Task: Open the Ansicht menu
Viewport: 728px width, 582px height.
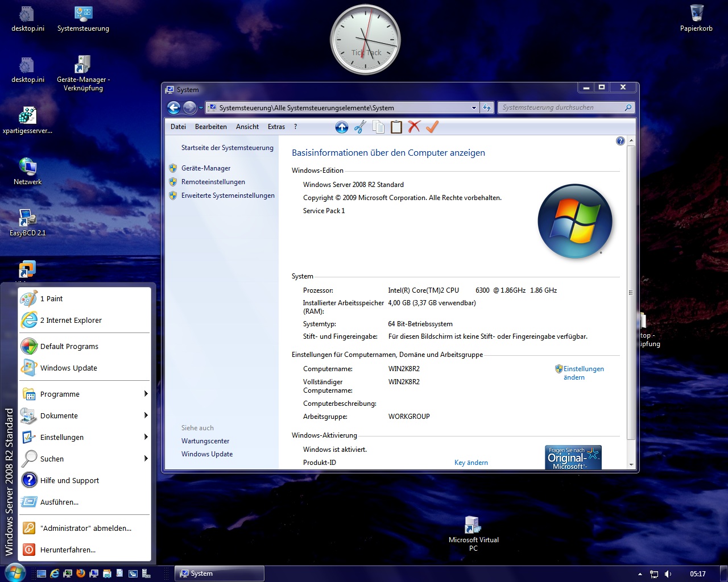Action: click(x=247, y=127)
